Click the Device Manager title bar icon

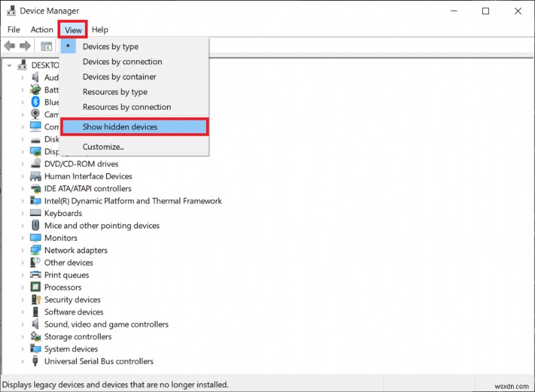pos(11,11)
